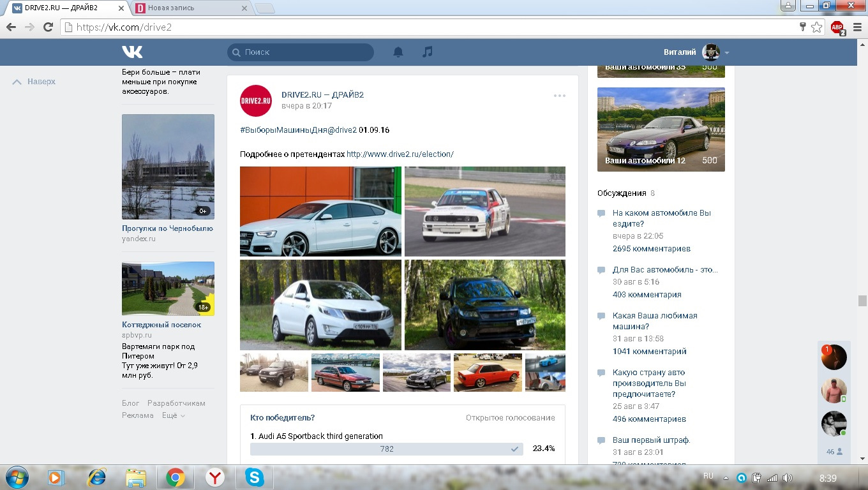This screenshot has height=490, width=868.
Task: Click the network signal icon in the tray
Action: [772, 478]
